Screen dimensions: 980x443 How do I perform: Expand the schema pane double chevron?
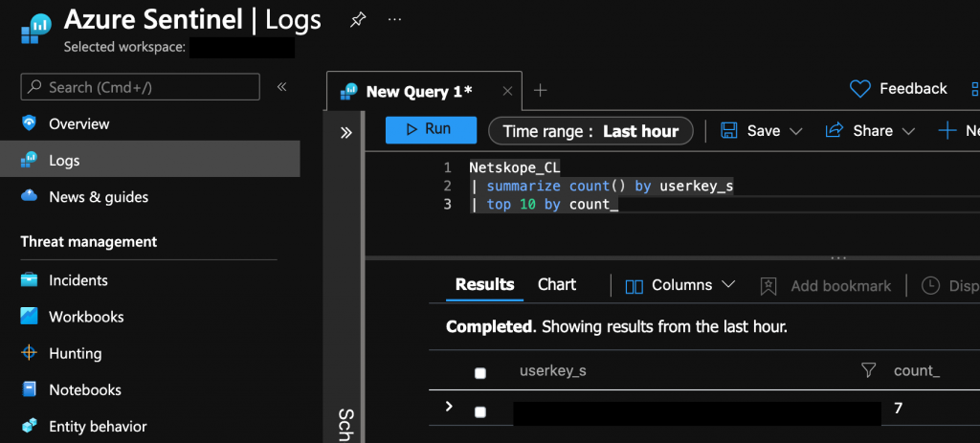pos(346,132)
